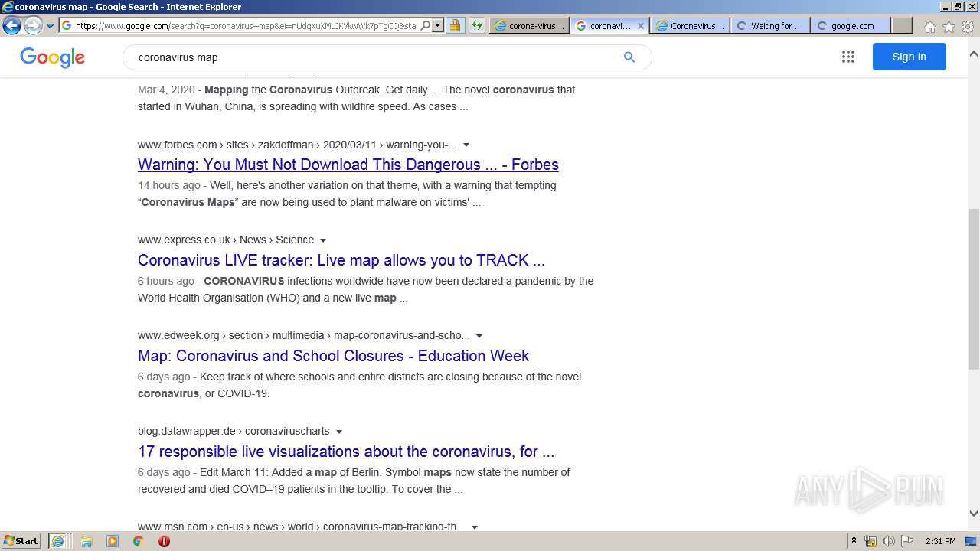The width and height of the screenshot is (980, 551).
Task: Switch to the google.com tab
Action: click(851, 25)
